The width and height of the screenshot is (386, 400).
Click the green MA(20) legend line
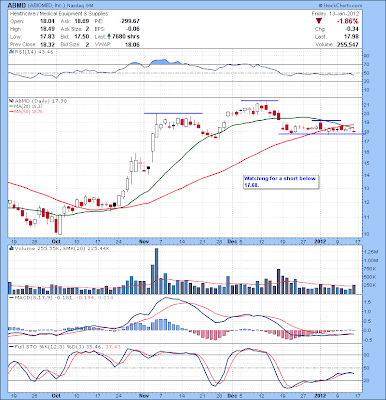click(x=26, y=106)
